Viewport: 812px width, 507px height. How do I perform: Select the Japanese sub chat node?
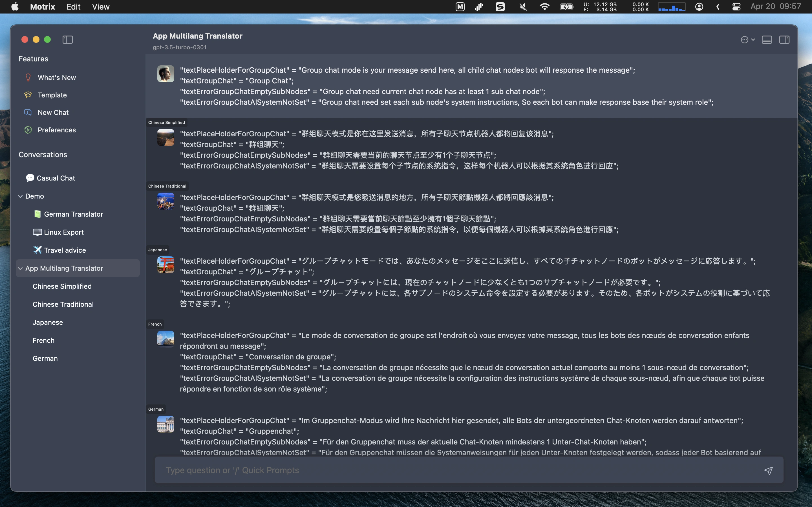tap(48, 322)
